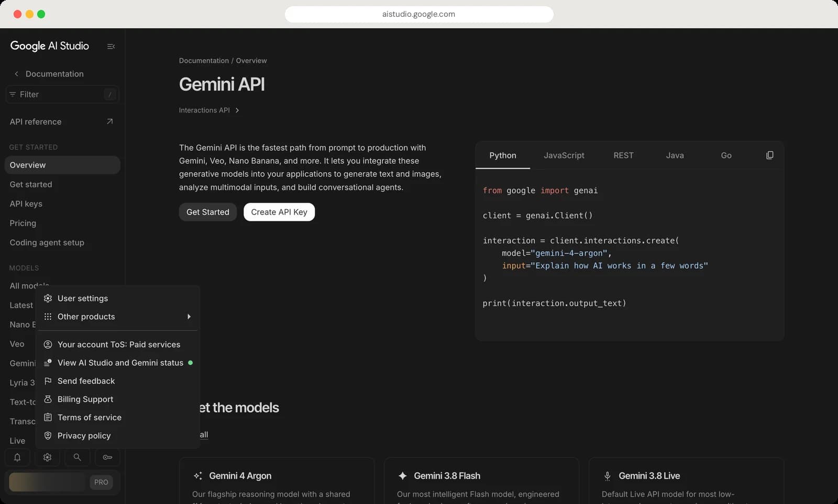The width and height of the screenshot is (838, 504).
Task: Choose Send feedback from the menu
Action: (118, 381)
